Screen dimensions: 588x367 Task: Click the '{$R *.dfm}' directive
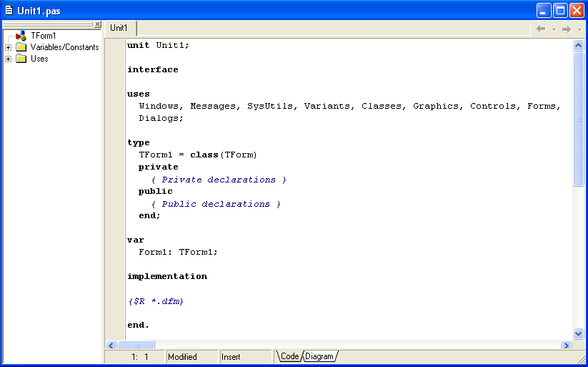click(x=156, y=301)
